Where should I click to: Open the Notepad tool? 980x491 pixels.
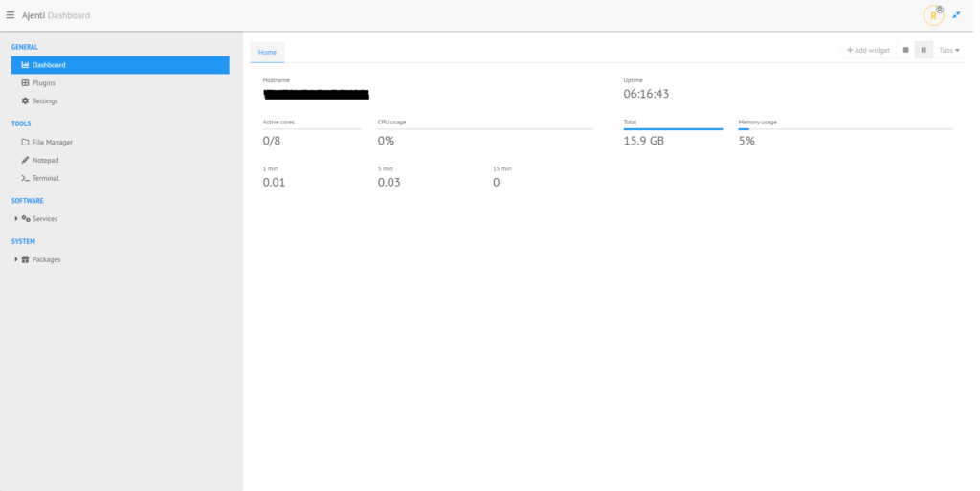45,160
